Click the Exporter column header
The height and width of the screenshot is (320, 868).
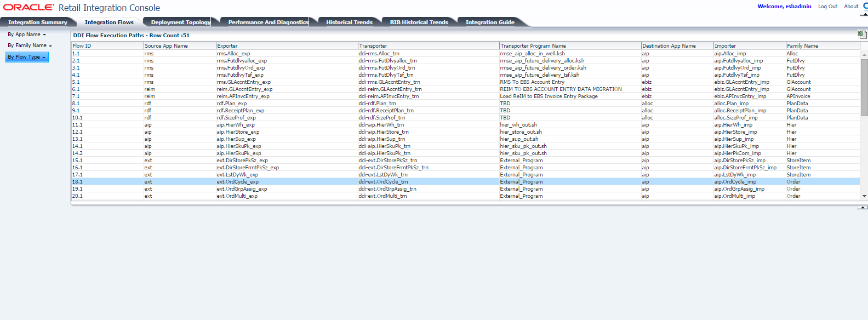[x=287, y=46]
